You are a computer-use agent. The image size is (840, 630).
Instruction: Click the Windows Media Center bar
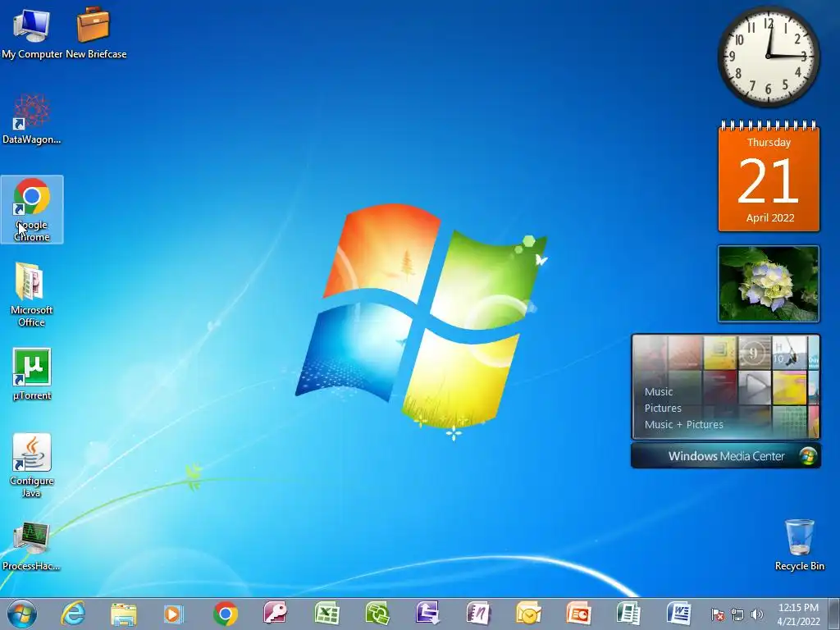coord(726,456)
